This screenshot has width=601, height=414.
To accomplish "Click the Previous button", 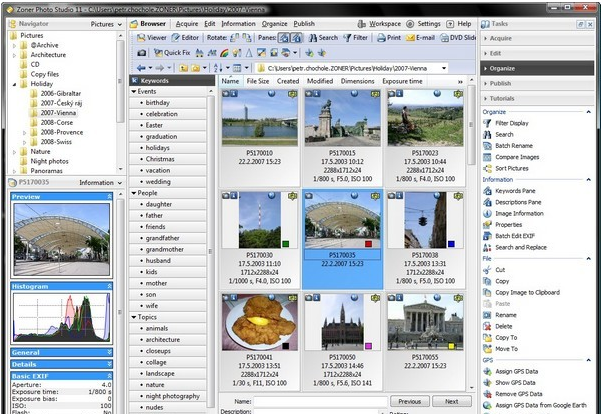I will click(x=410, y=401).
